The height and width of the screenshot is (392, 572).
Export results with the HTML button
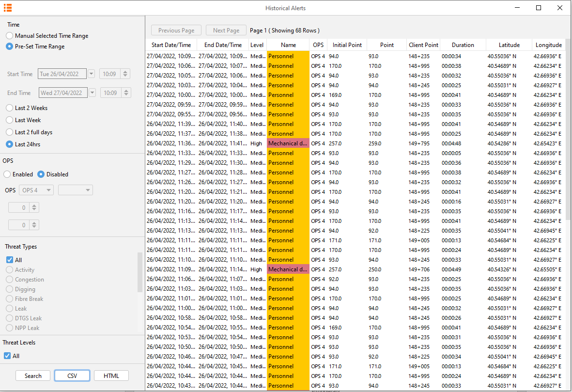pos(111,376)
